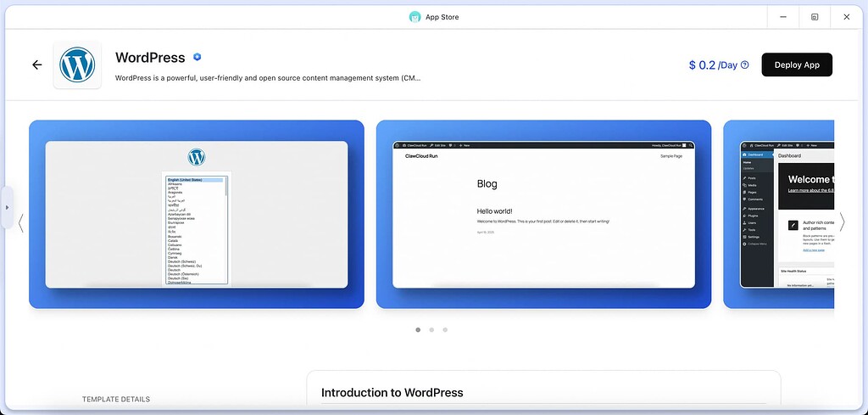Viewport: 868px width, 415px height.
Task: Open the language selection screenshot thumbnail
Action: (197, 215)
